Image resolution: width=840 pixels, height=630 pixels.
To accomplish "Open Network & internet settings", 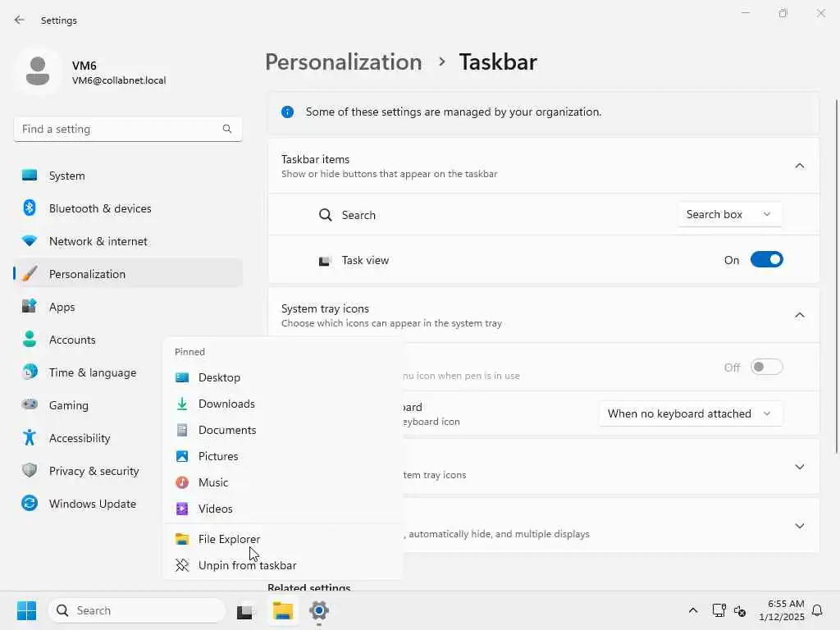I will tap(127, 241).
